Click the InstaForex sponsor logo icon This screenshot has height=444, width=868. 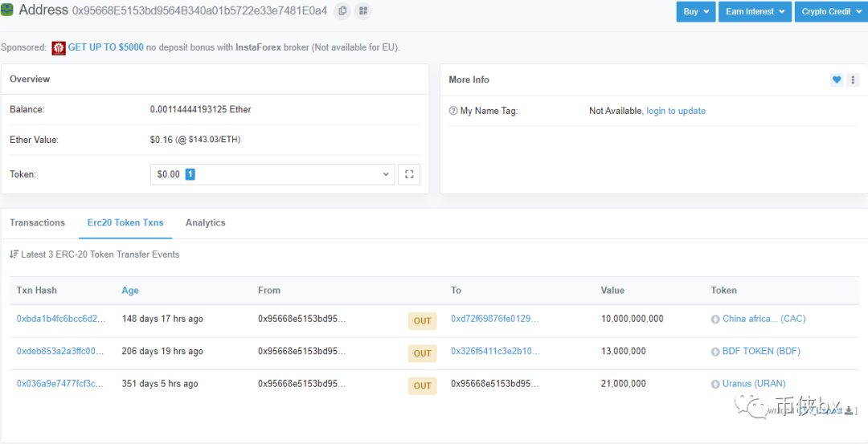point(59,48)
